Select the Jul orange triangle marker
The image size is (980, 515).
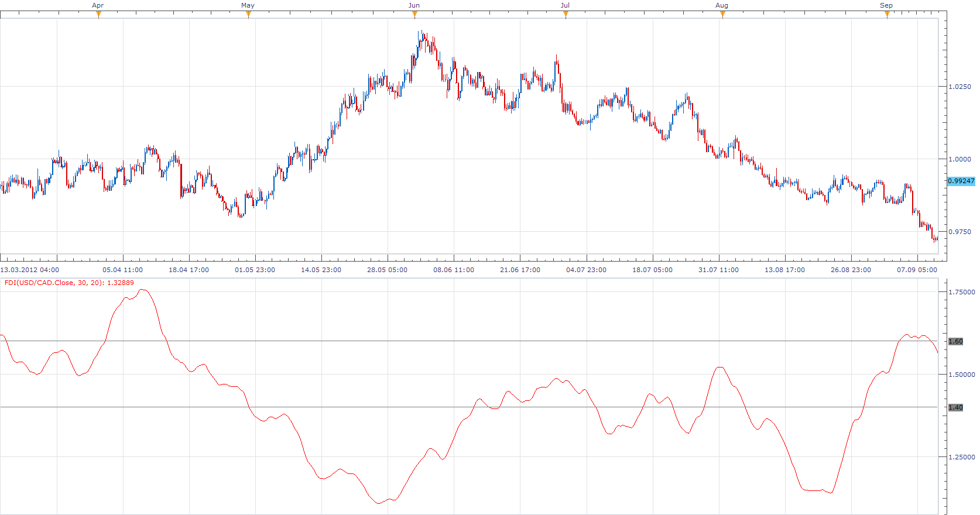pos(566,15)
